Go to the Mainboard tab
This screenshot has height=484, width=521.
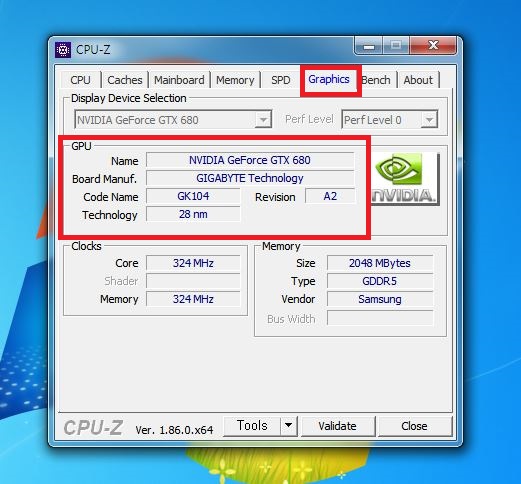tap(179, 80)
